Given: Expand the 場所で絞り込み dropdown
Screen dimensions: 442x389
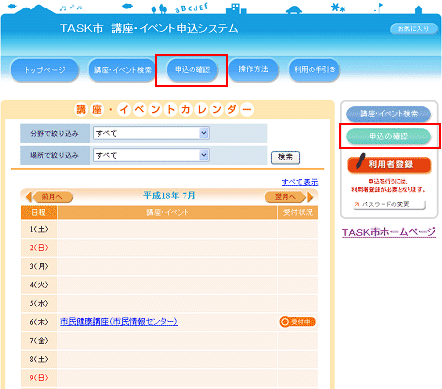Looking at the screenshot, I should [x=151, y=155].
